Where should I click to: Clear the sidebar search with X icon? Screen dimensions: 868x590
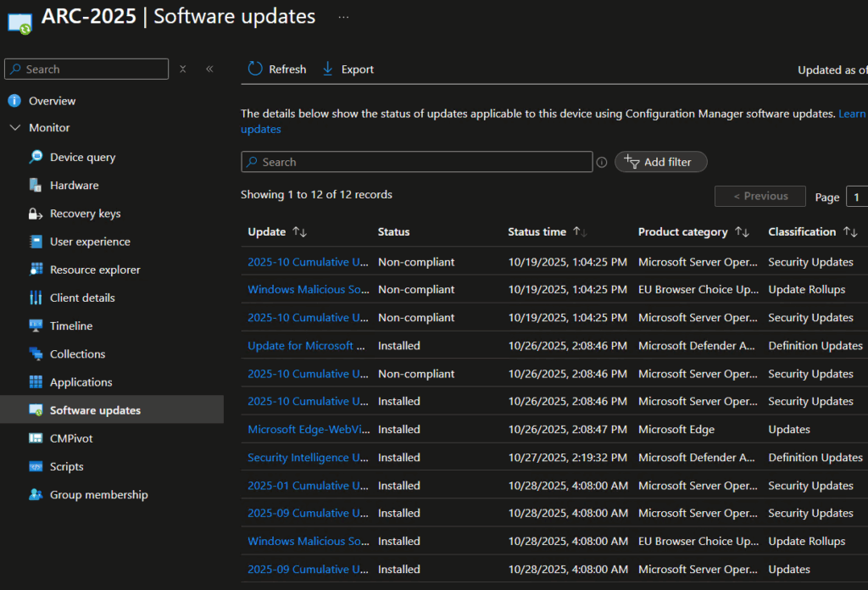(183, 70)
